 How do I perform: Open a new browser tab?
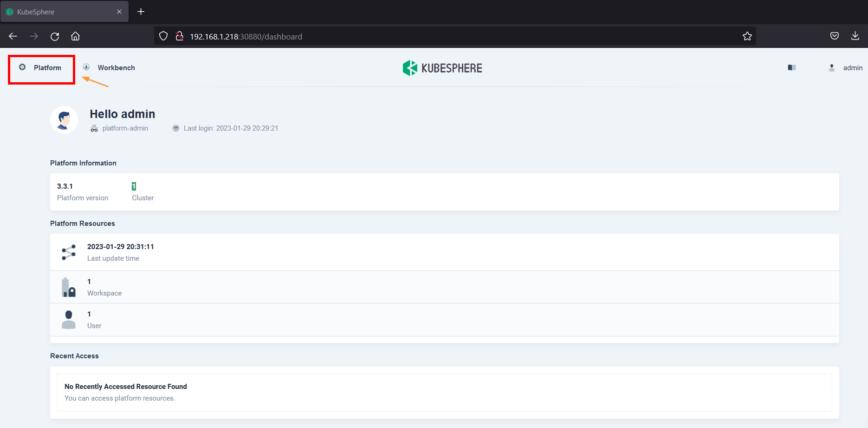141,12
